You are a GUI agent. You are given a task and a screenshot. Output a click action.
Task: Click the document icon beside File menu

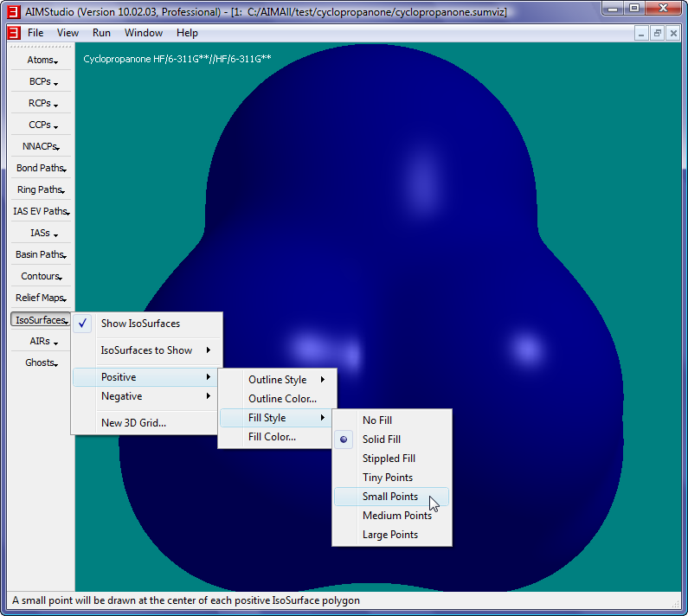[x=13, y=33]
